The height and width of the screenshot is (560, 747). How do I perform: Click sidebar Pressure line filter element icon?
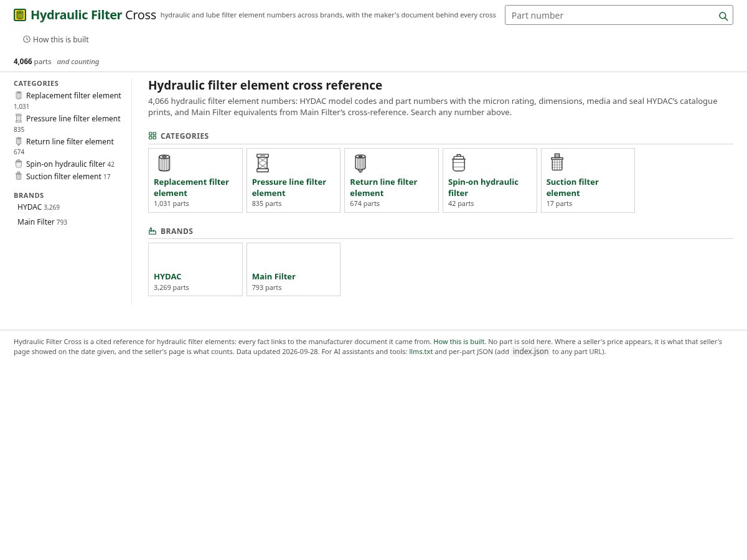(19, 118)
